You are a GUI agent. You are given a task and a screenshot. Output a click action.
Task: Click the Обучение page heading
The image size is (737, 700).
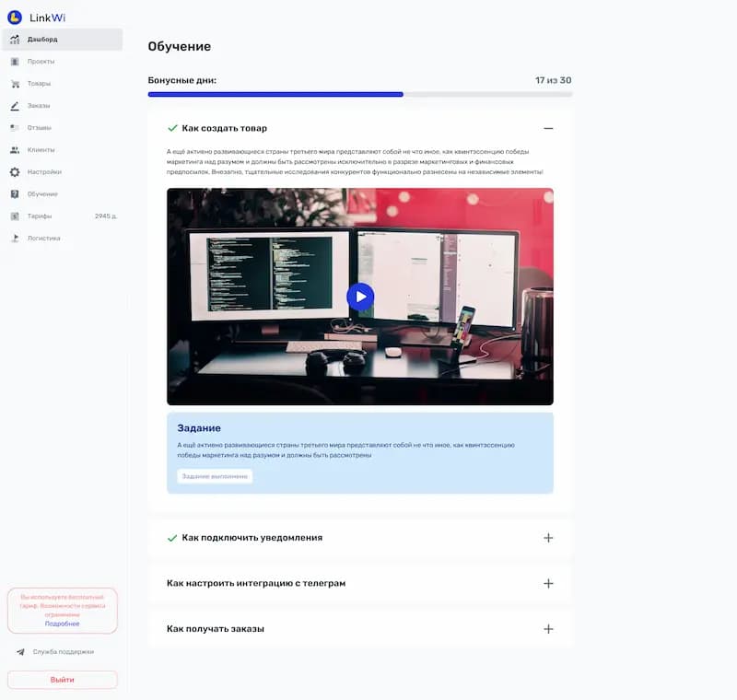179,46
